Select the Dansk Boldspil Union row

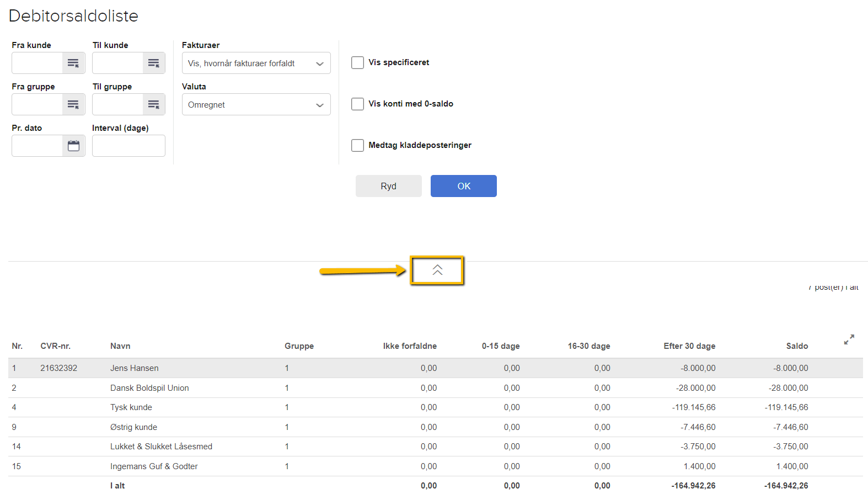pos(149,388)
